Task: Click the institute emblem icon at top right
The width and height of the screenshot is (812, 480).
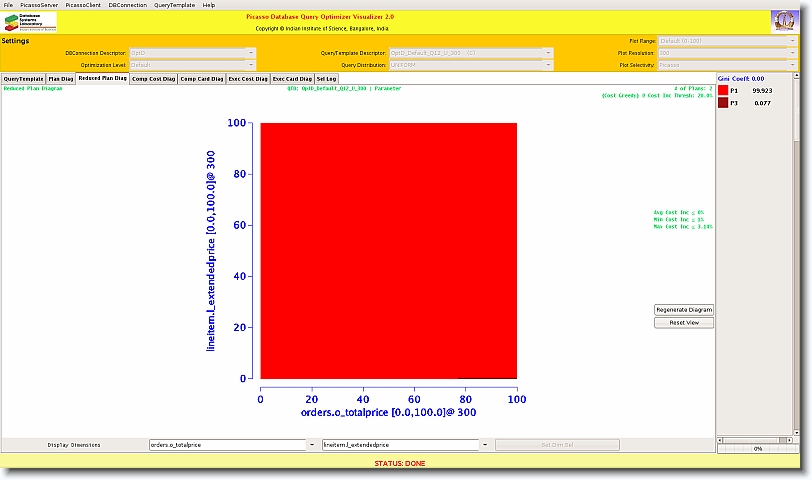Action: coord(785,22)
